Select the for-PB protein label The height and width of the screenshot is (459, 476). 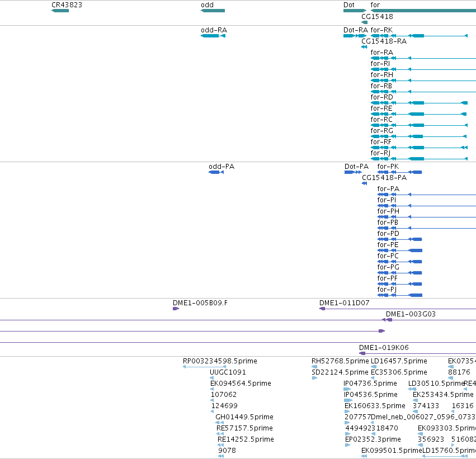click(388, 223)
